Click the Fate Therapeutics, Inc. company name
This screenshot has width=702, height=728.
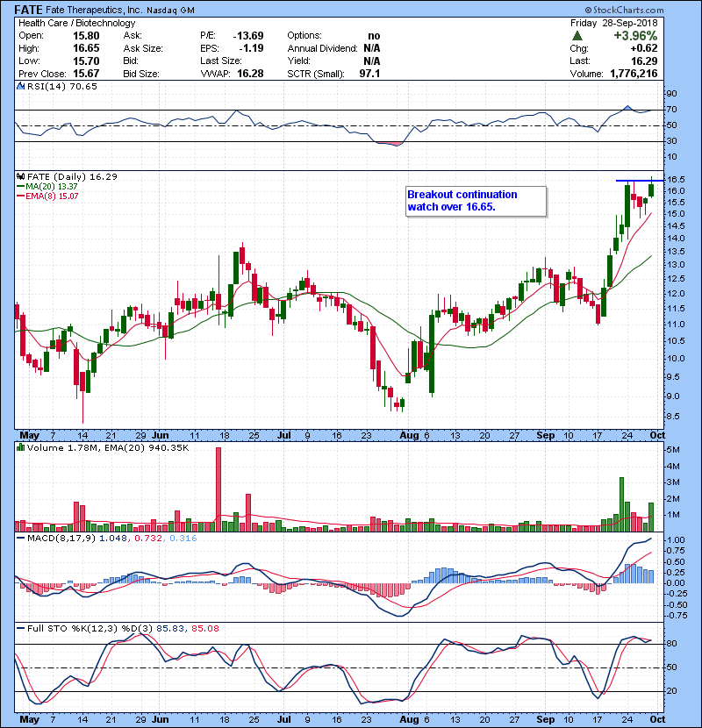tap(94, 10)
